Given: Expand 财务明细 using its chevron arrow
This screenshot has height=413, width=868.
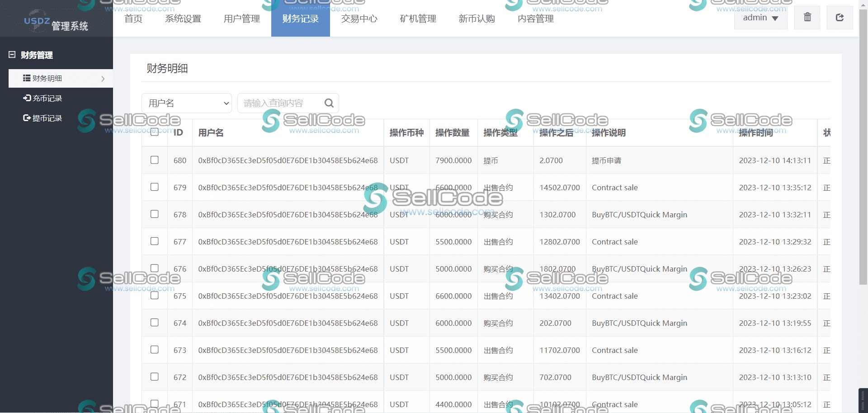Looking at the screenshot, I should click(x=104, y=78).
